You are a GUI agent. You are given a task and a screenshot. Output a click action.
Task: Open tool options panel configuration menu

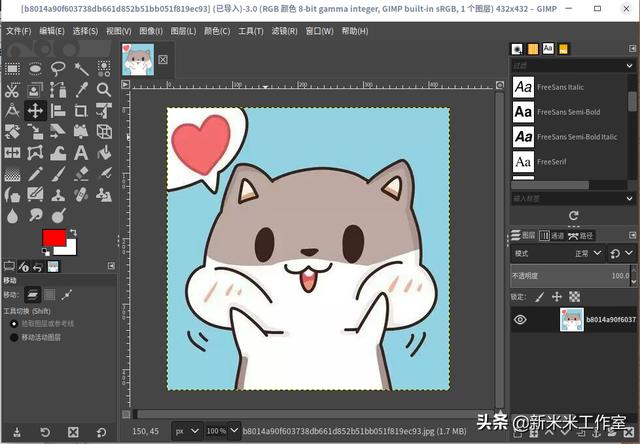point(111,266)
